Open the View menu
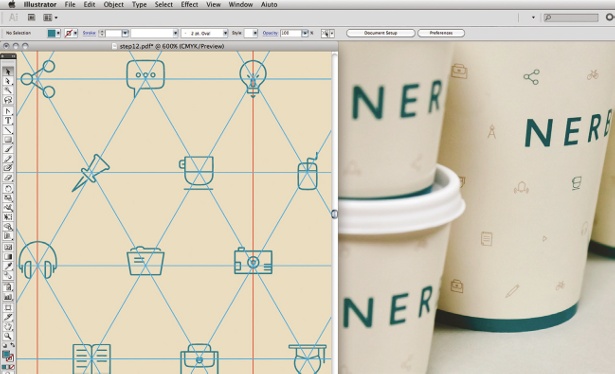Image resolution: width=615 pixels, height=374 pixels. (213, 5)
